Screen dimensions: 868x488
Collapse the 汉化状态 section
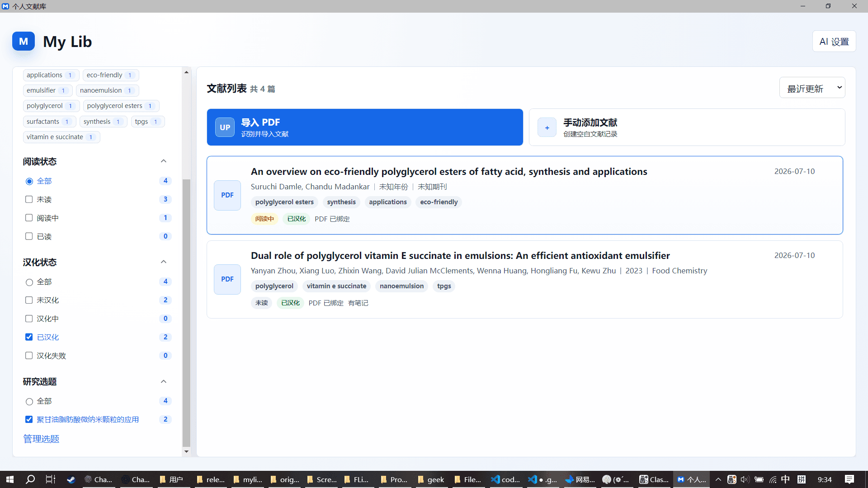[x=164, y=262]
